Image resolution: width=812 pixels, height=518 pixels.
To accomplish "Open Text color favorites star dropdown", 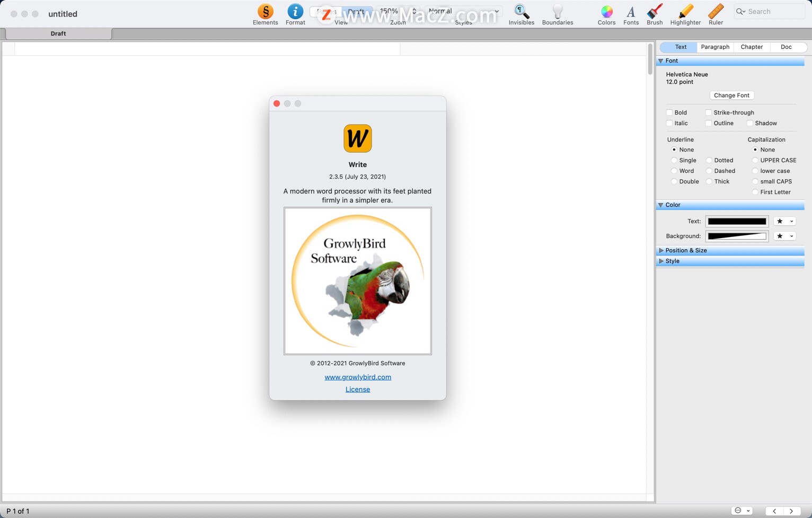I will coord(785,221).
